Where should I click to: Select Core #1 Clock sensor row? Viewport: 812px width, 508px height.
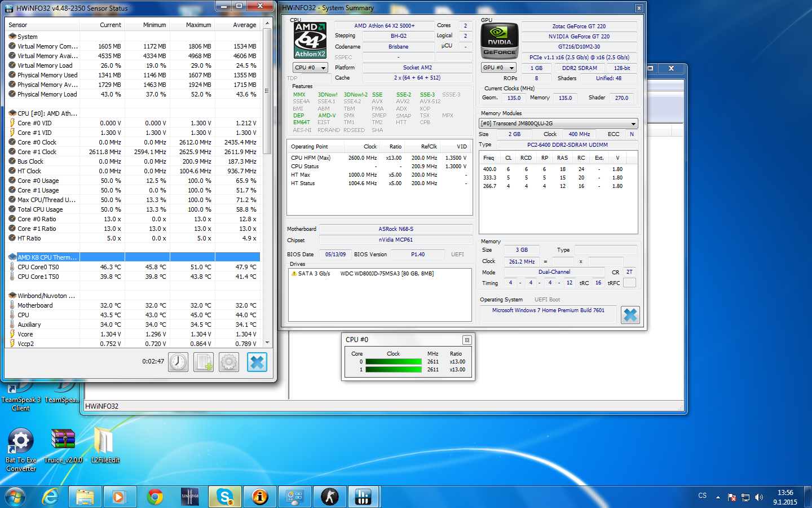tap(134, 152)
